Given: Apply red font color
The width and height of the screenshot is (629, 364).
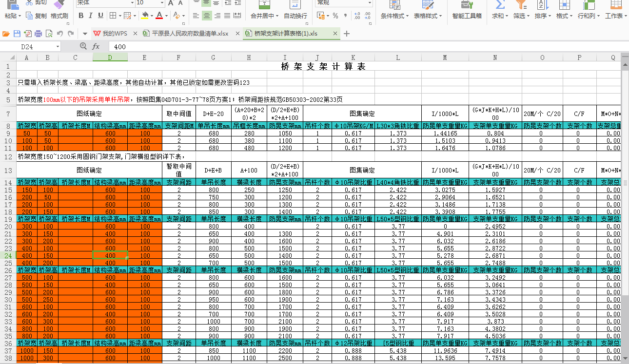Looking at the screenshot, I should click(159, 16).
